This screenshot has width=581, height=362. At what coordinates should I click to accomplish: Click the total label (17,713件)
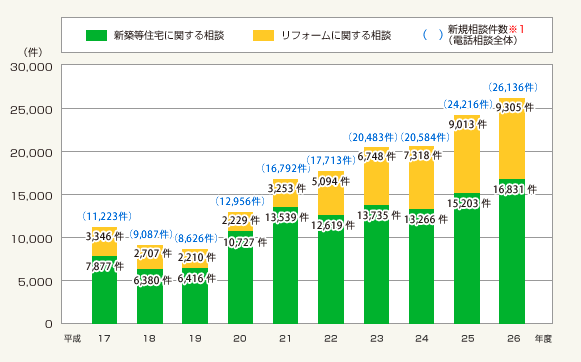331,160
